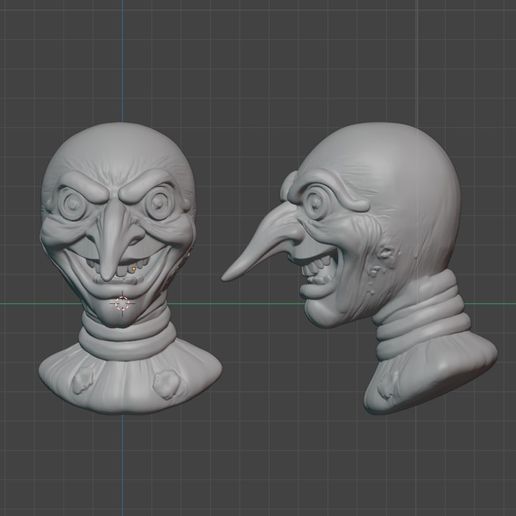The height and width of the screenshot is (516, 516).
Task: Select the gold tooth in the front-facing mouth
Action: pyautogui.click(x=134, y=268)
